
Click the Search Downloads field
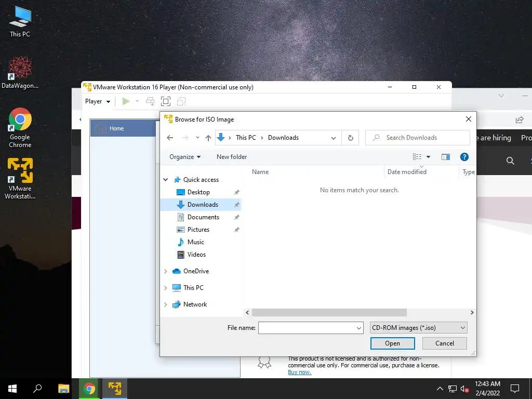tap(418, 138)
